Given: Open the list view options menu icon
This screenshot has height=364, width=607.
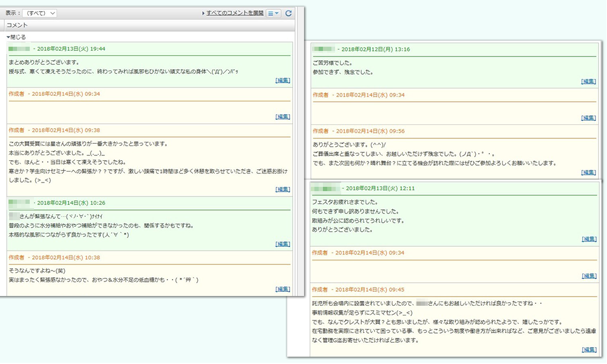Looking at the screenshot, I should click(273, 13).
